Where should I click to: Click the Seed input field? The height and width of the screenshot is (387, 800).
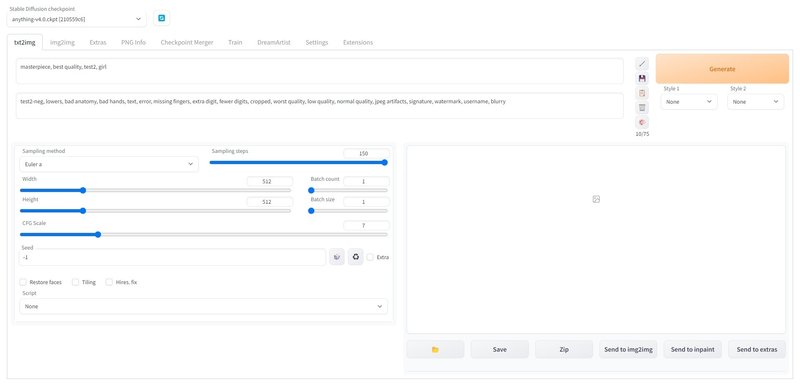pos(172,257)
